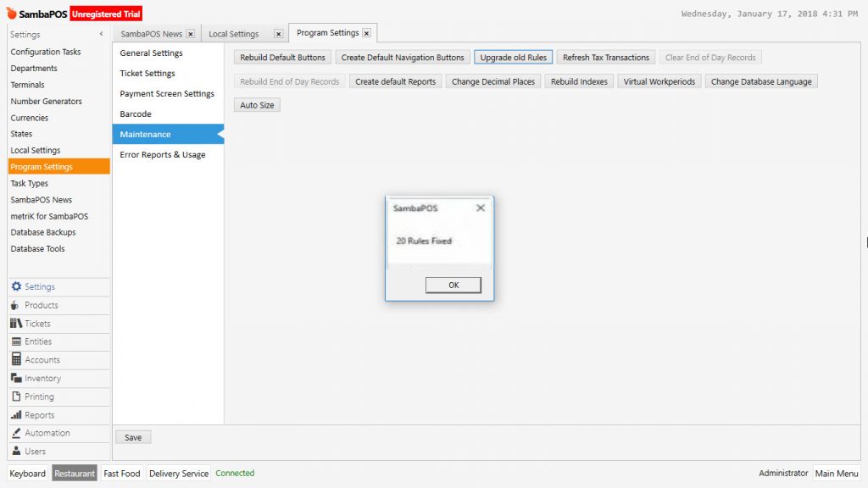Click the Settings gear icon in navigation

click(16, 286)
